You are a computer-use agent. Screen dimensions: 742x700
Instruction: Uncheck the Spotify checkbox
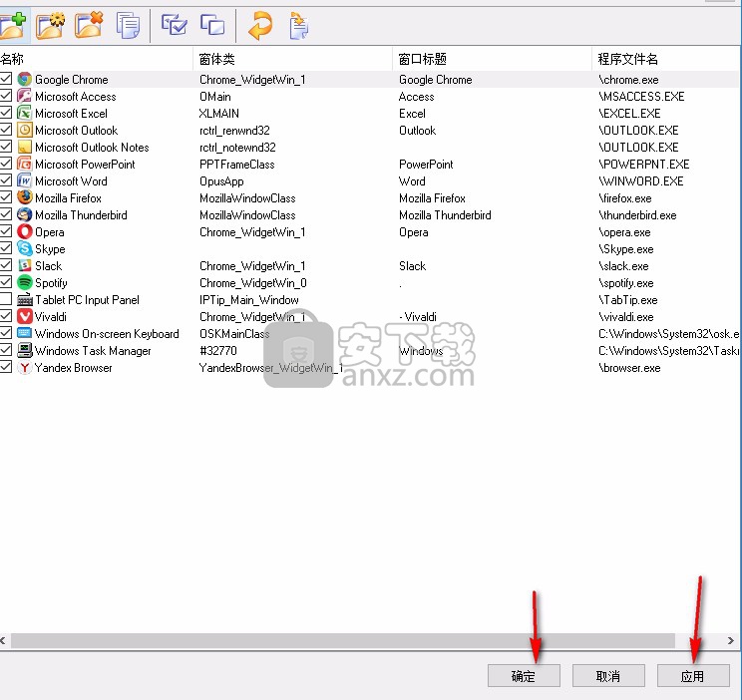pyautogui.click(x=6, y=281)
